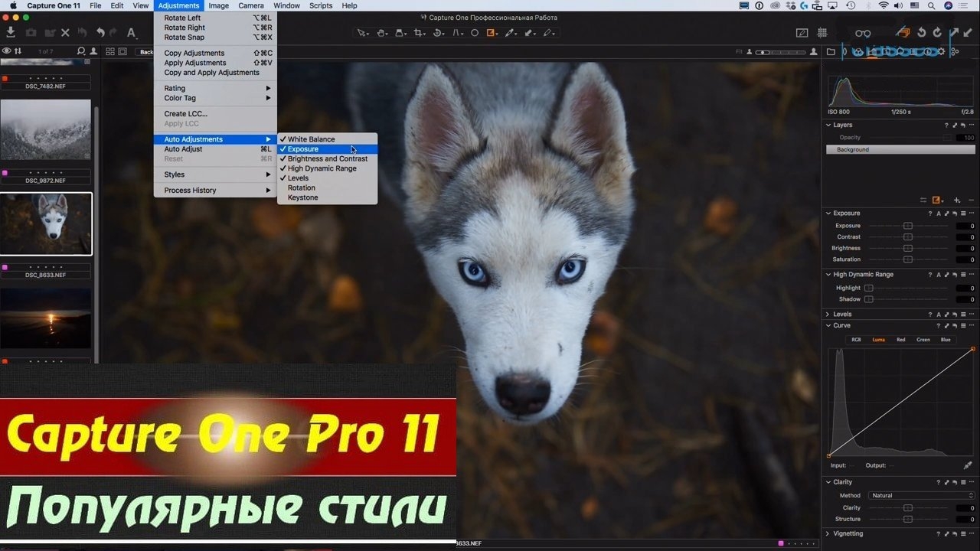Toggle the browser eye visibility icon
This screenshot has width=980, height=551.
[6, 51]
